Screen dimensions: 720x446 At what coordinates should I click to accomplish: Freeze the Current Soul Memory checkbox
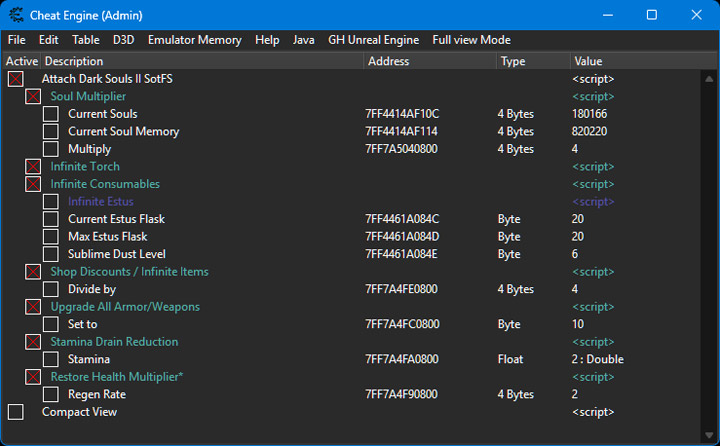coord(51,131)
